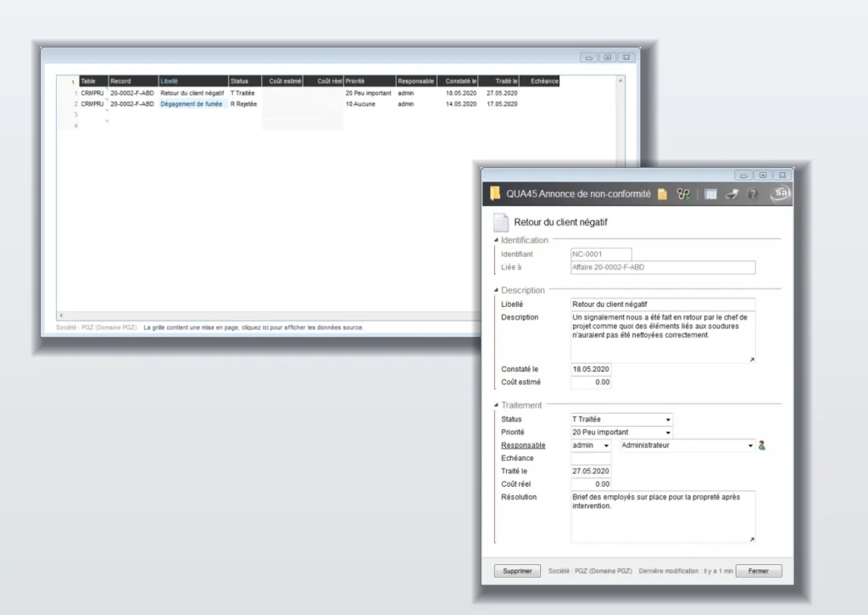Collapse the Traitement section
The width and height of the screenshot is (868, 615).
(496, 405)
